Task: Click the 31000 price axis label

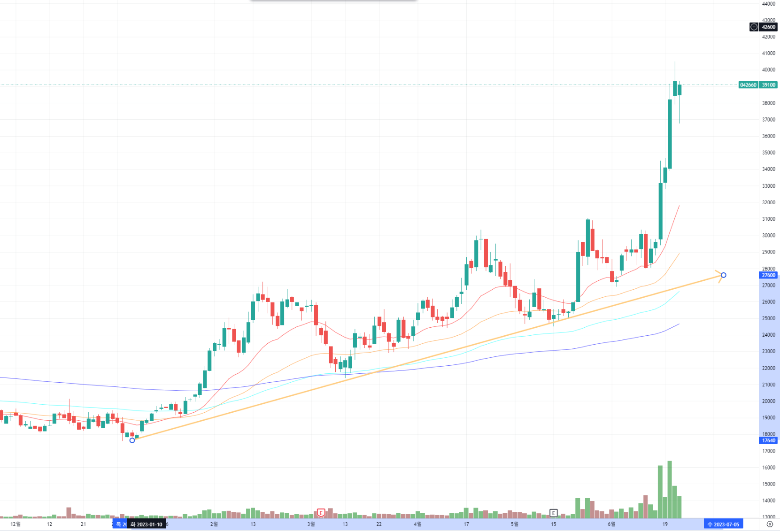Action: tap(769, 219)
